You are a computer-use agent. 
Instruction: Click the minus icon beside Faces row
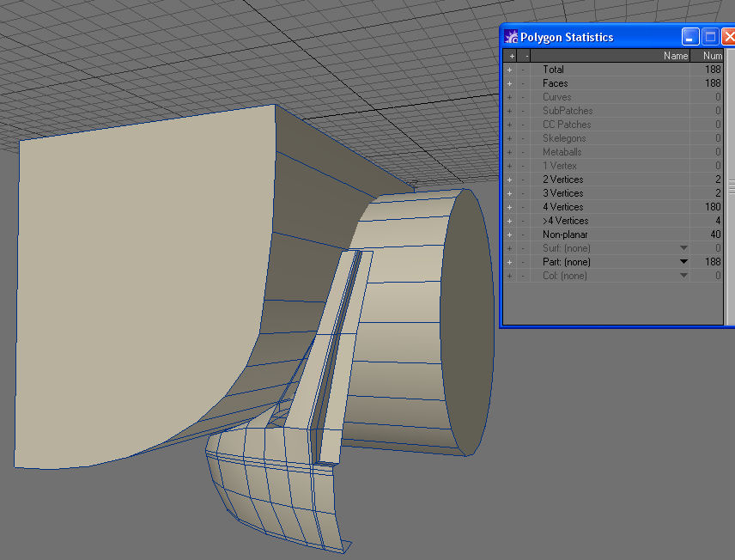523,83
